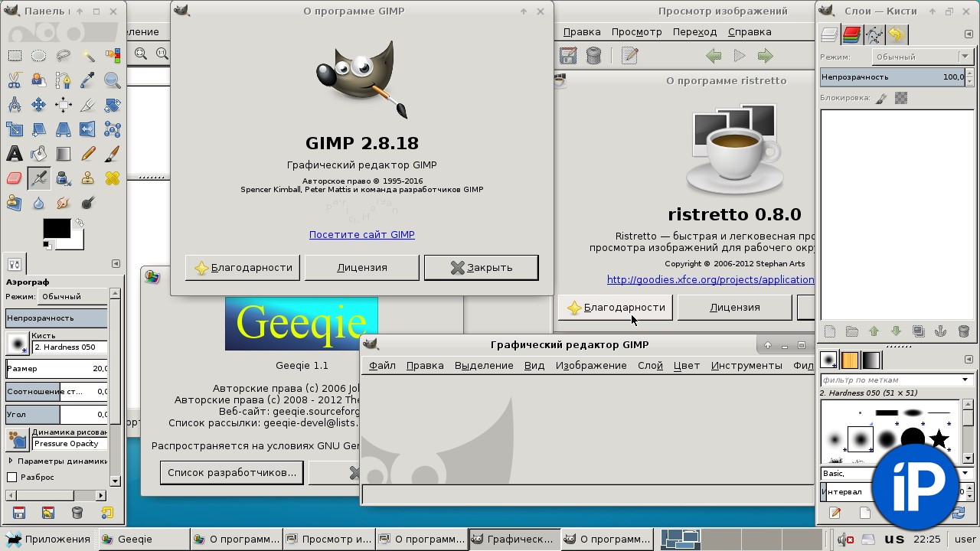Image resolution: width=980 pixels, height=551 pixels.
Task: Activate the Zoom magnifier tool
Action: click(x=112, y=80)
